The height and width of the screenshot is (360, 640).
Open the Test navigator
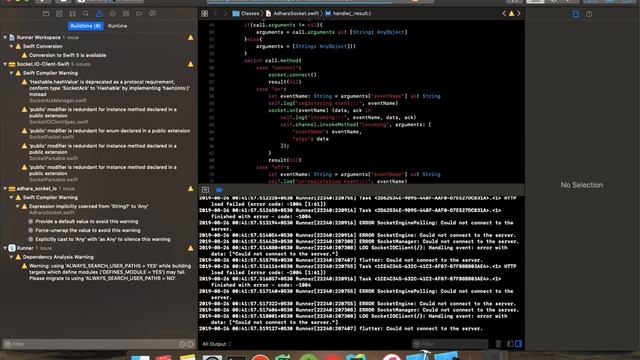113,13
